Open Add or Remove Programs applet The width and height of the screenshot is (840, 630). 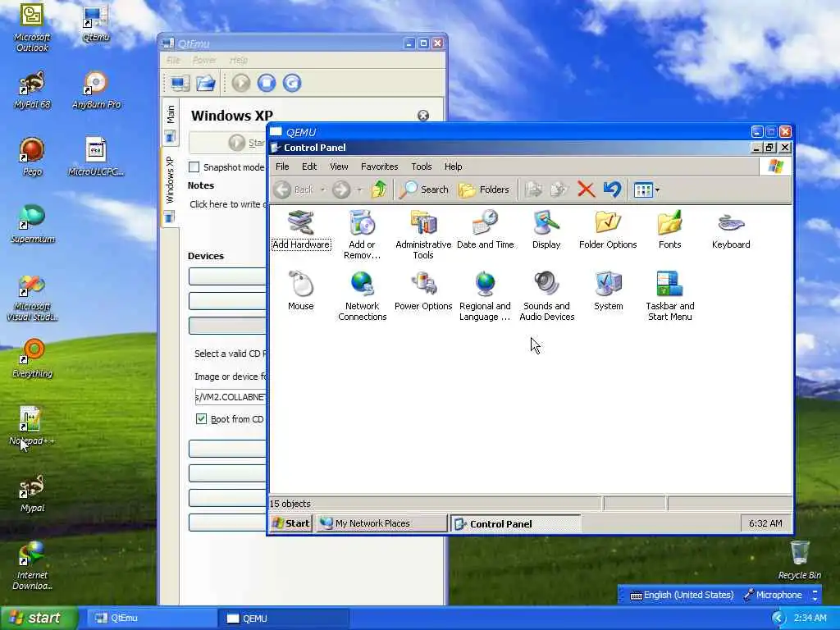362,235
